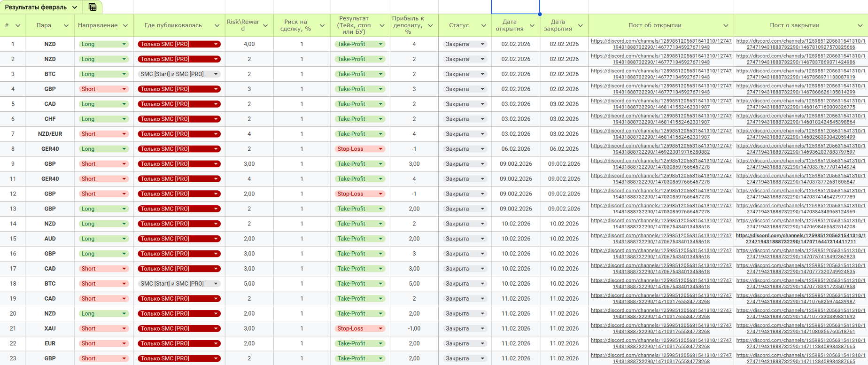The image size is (868, 365).
Task: Open bold closing post link in row 15
Action: (800, 239)
